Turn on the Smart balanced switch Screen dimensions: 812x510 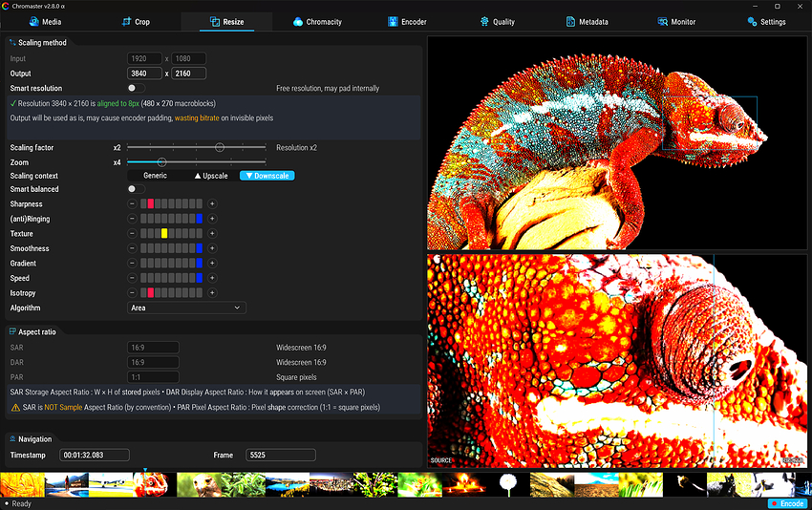click(136, 189)
